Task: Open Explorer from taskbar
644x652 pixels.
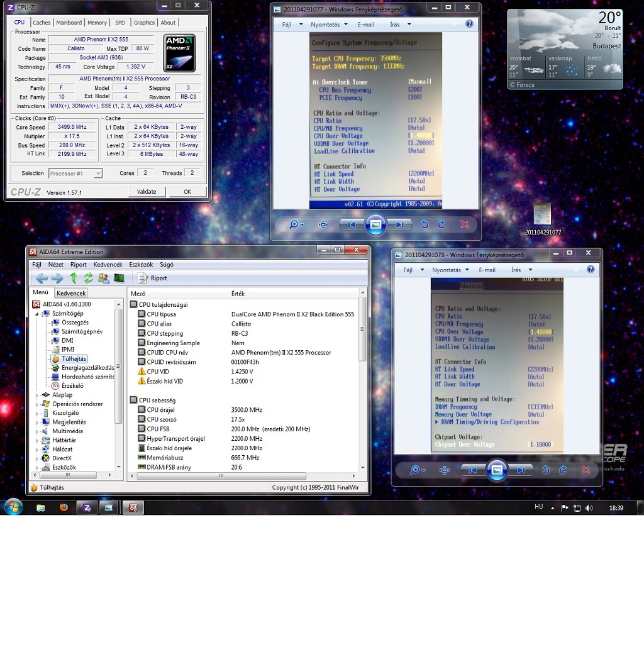Action: tap(40, 508)
